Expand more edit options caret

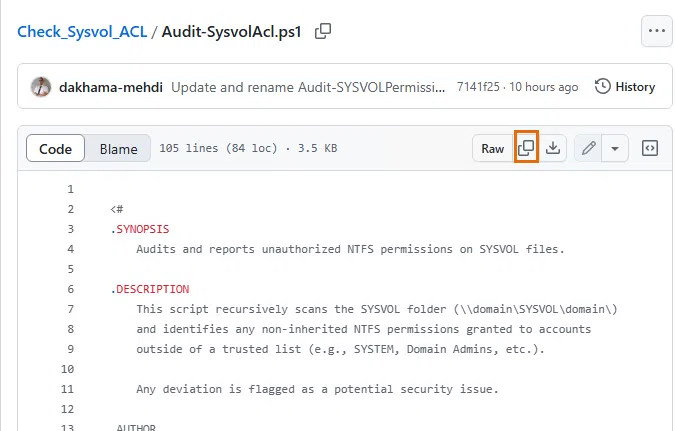(614, 148)
